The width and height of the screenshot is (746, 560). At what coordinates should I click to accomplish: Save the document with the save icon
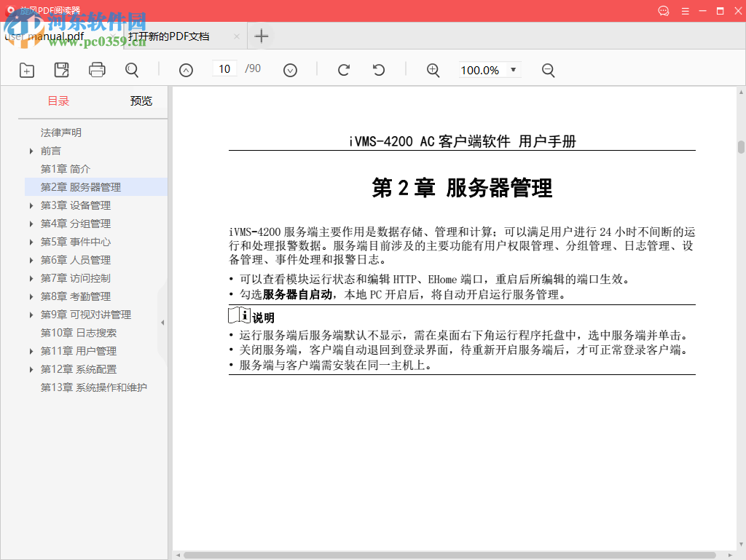pos(61,70)
